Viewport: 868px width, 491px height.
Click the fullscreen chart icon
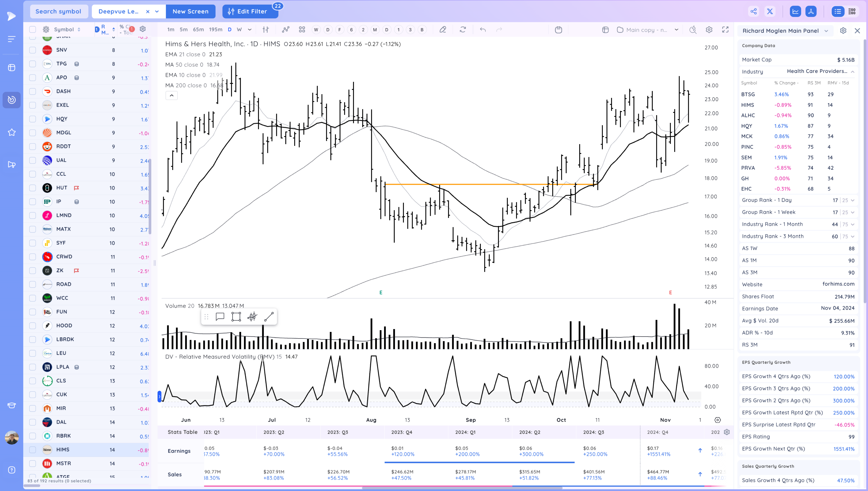[725, 30]
